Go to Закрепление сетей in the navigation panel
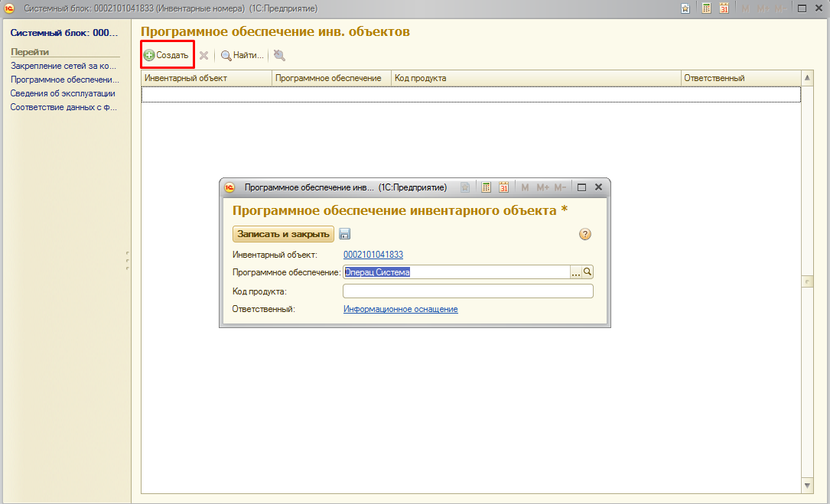 tap(63, 66)
